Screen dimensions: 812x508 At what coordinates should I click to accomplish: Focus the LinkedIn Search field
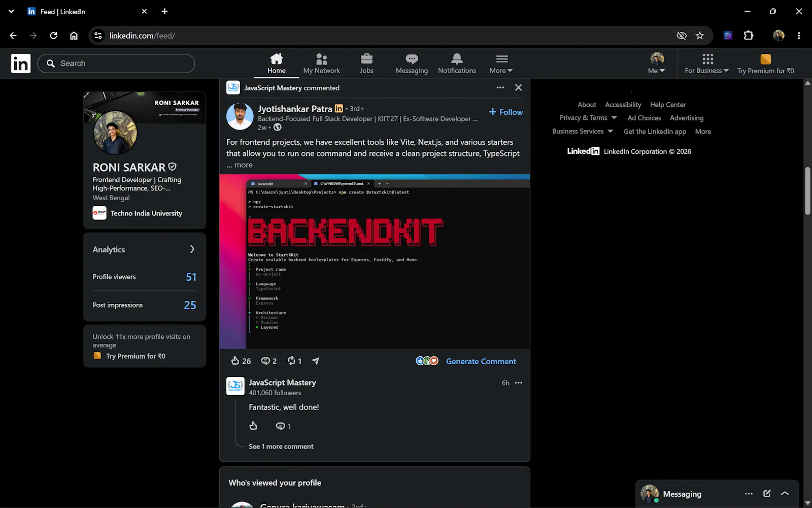(116, 63)
